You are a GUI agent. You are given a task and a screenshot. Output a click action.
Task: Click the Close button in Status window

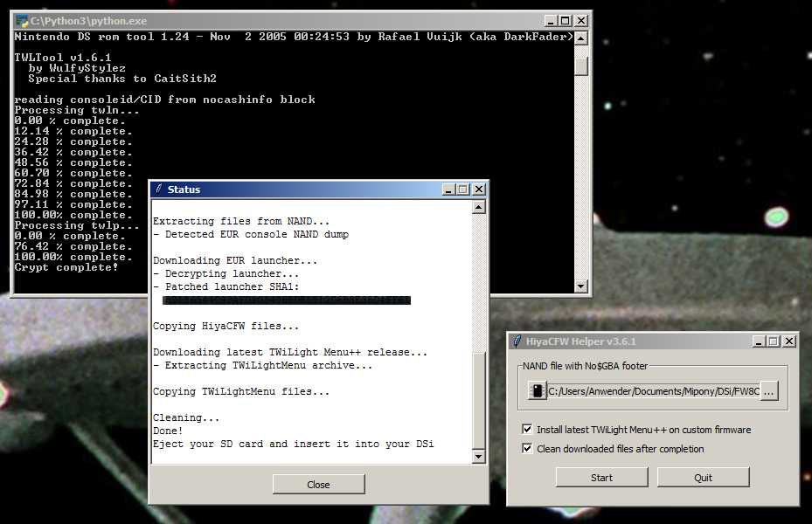318,485
